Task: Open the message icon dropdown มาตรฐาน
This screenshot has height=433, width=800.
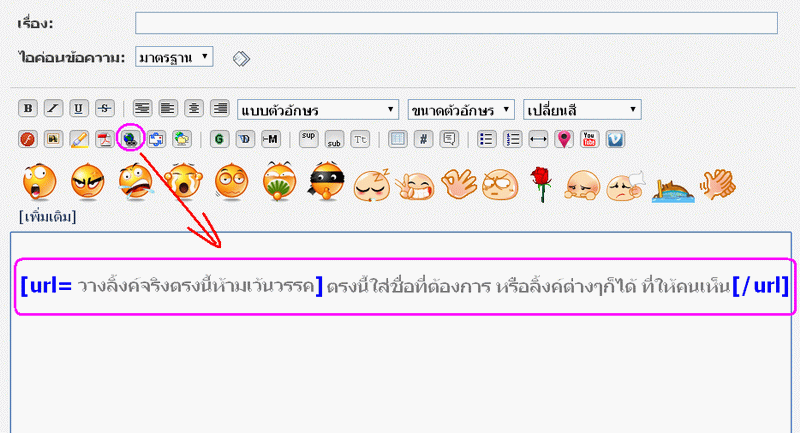Action: coord(174,57)
